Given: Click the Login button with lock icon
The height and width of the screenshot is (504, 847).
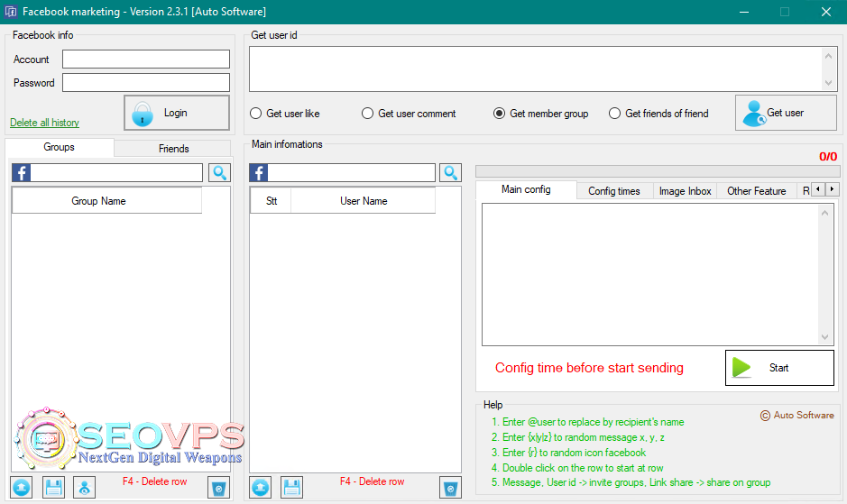Looking at the screenshot, I should pyautogui.click(x=177, y=113).
